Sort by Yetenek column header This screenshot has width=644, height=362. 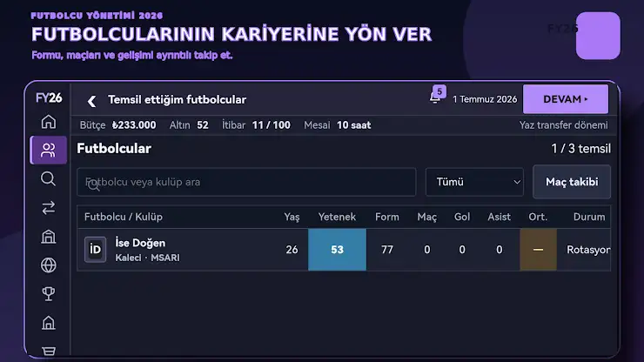(337, 217)
